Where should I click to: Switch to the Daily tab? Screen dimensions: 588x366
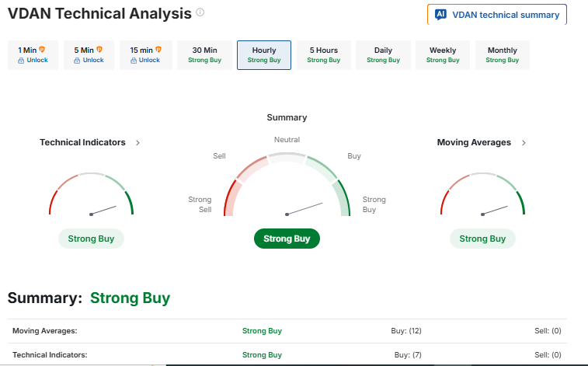click(x=383, y=55)
